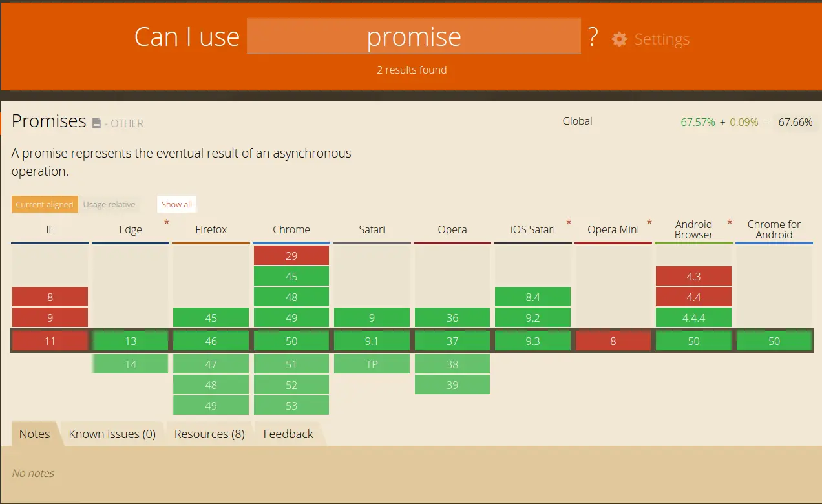Screen dimensions: 822x504
Task: Select the Android Browser 4.4.4 cell
Action: pos(694,318)
